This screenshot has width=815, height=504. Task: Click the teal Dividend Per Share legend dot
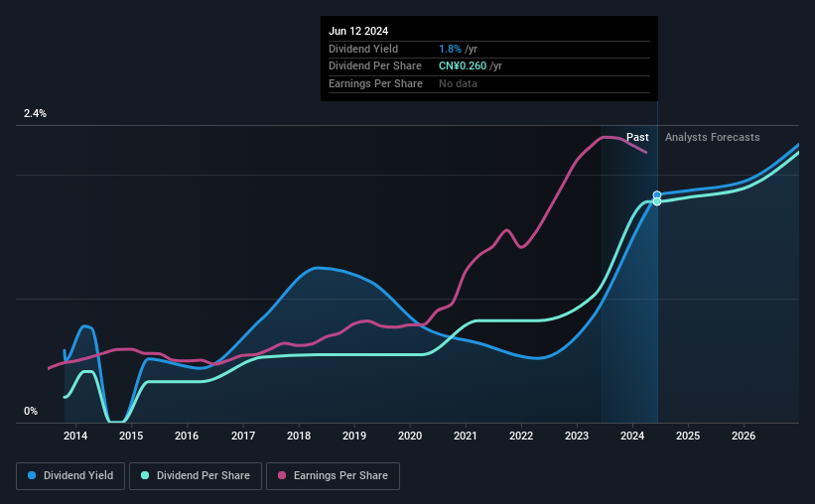tap(145, 475)
